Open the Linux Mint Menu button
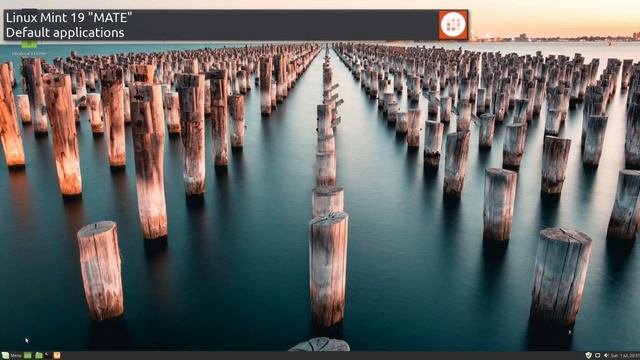Viewport: 640px width, 360px height. [11, 356]
